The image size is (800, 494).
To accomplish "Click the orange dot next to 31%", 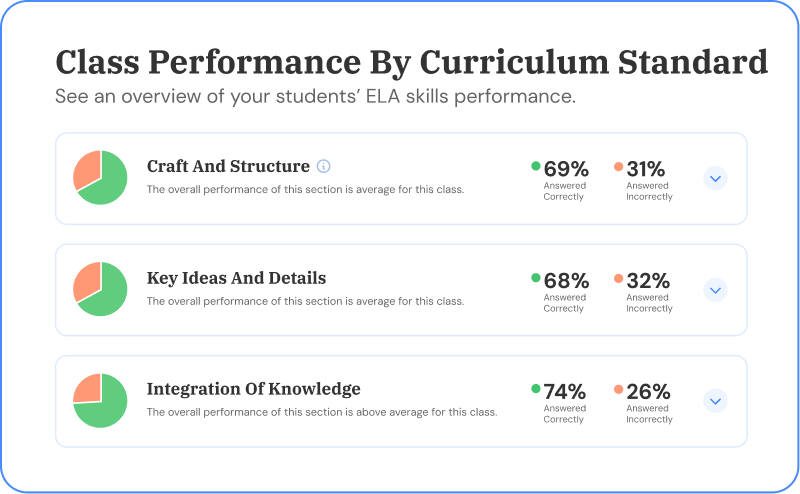I will tap(619, 167).
